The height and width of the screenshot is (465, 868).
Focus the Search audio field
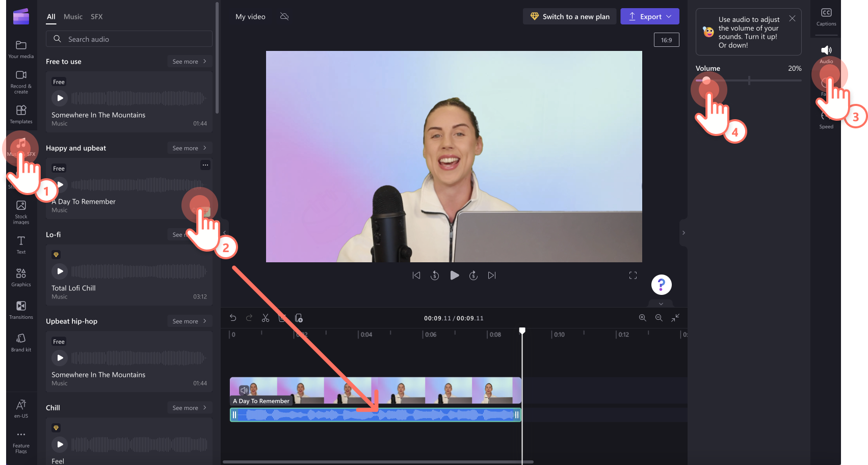[129, 39]
